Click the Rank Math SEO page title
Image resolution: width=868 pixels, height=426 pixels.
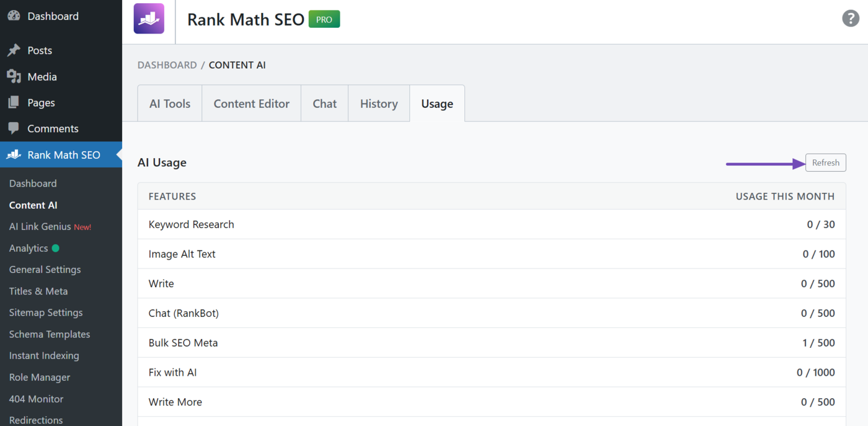(246, 19)
